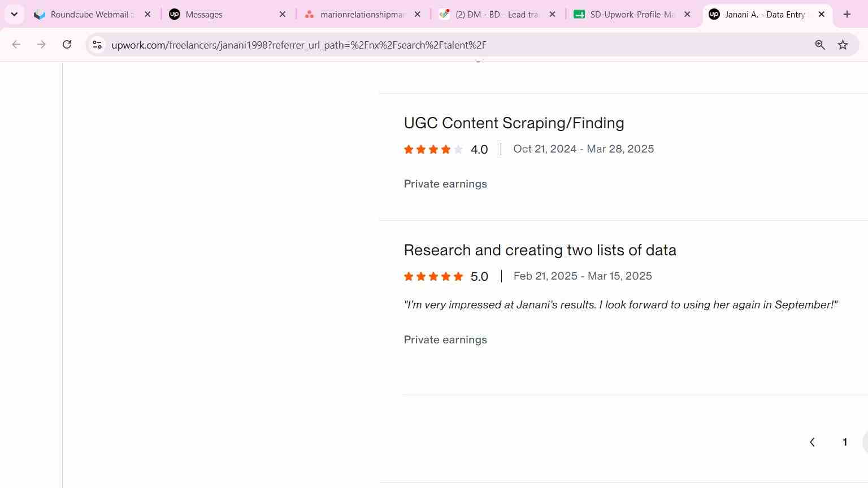This screenshot has width=868, height=488.
Task: Switch to the Roundcube Webmail tab
Action: [85, 14]
